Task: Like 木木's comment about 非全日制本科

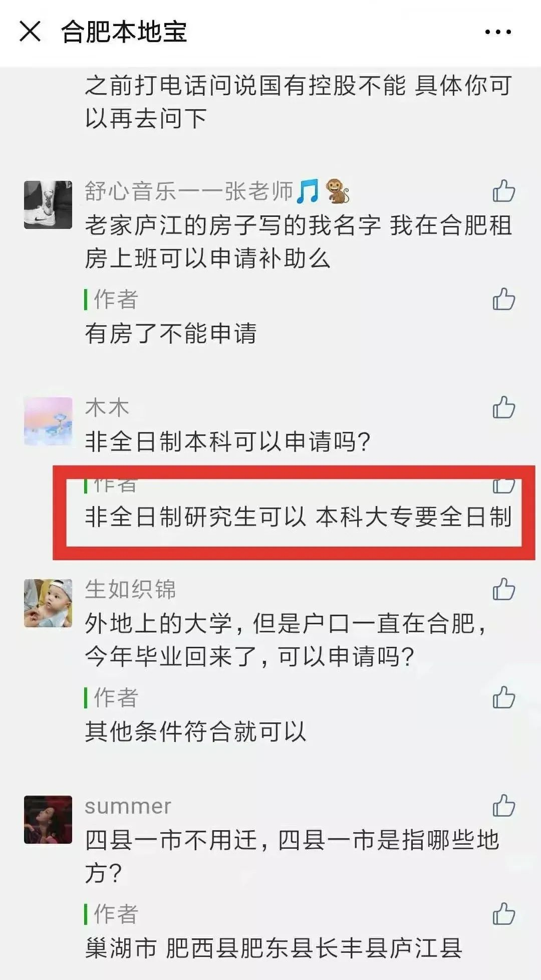Action: (503, 407)
